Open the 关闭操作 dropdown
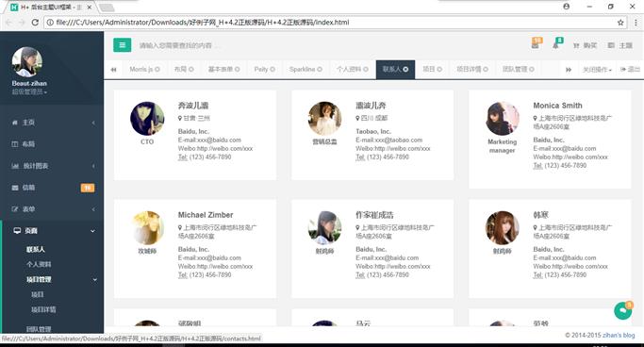This screenshot has height=347, width=644. (597, 70)
